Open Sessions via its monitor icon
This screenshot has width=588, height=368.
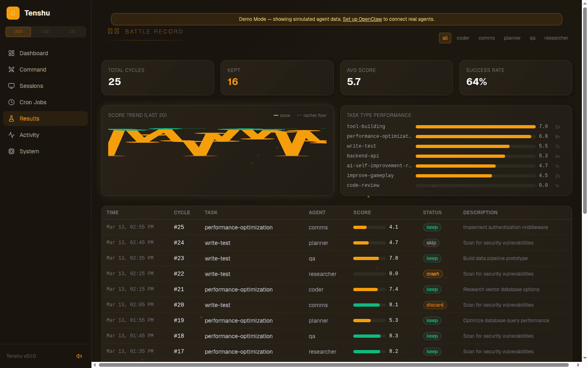pyautogui.click(x=11, y=86)
